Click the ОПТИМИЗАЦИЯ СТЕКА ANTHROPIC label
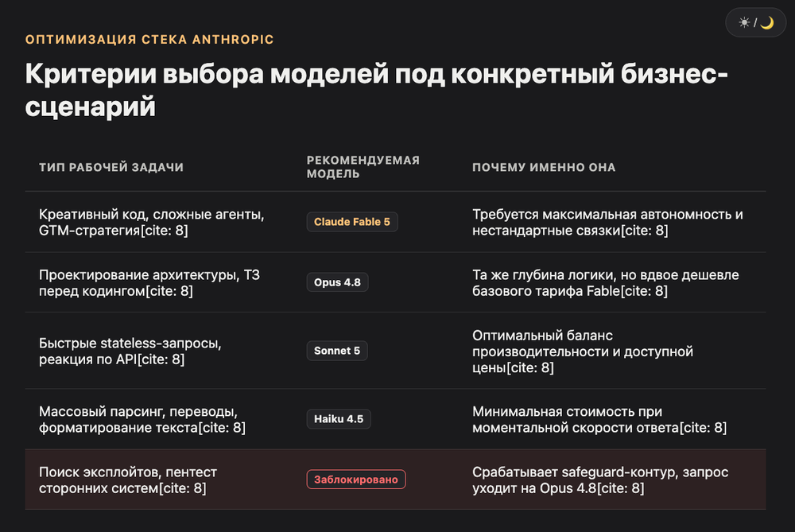This screenshot has width=795, height=532. point(149,40)
